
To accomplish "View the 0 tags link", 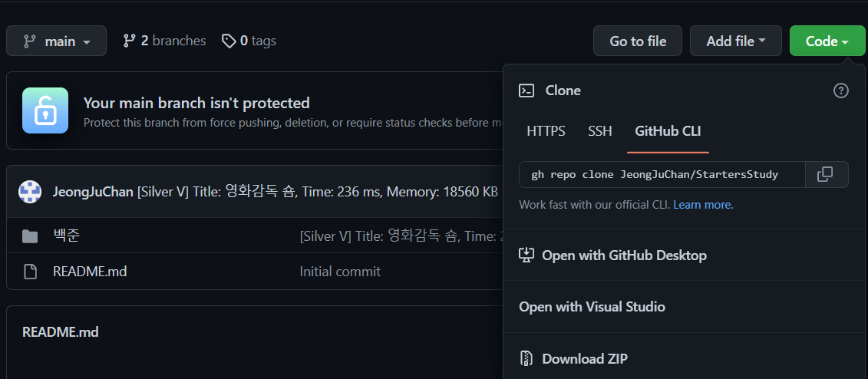I will 249,41.
